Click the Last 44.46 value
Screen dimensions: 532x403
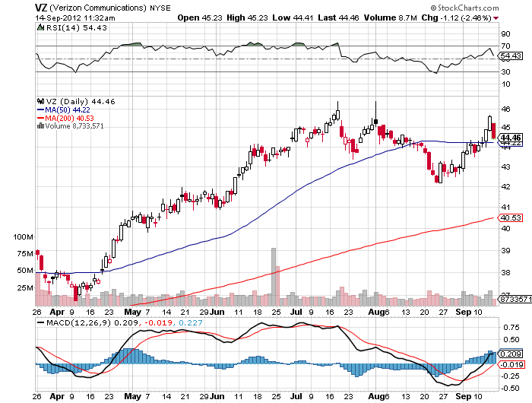click(338, 17)
